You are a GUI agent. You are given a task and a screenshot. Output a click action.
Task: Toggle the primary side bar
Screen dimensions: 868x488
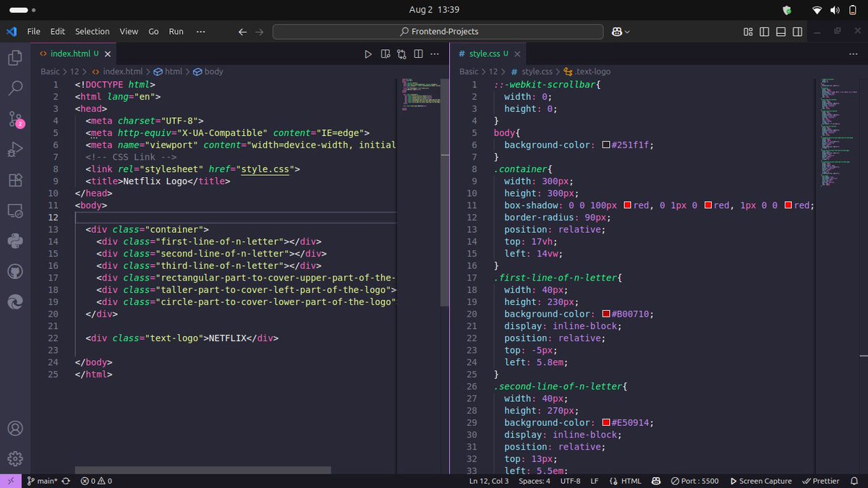pyautogui.click(x=765, y=32)
